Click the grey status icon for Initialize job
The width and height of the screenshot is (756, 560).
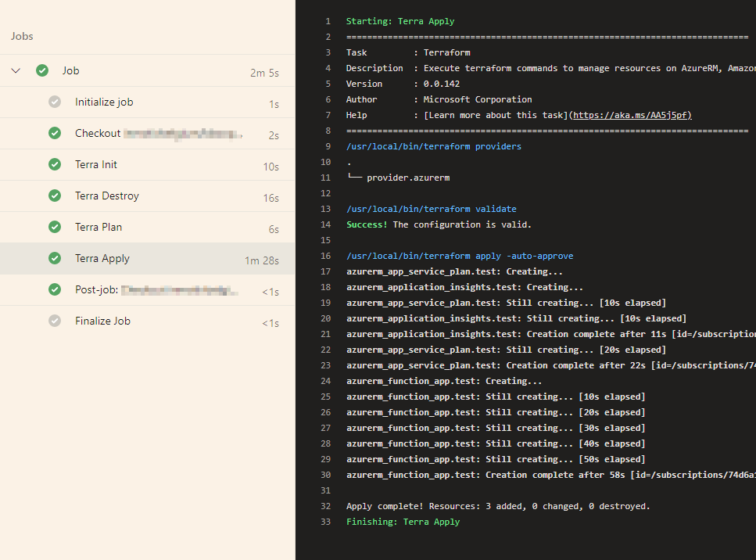[x=55, y=102]
